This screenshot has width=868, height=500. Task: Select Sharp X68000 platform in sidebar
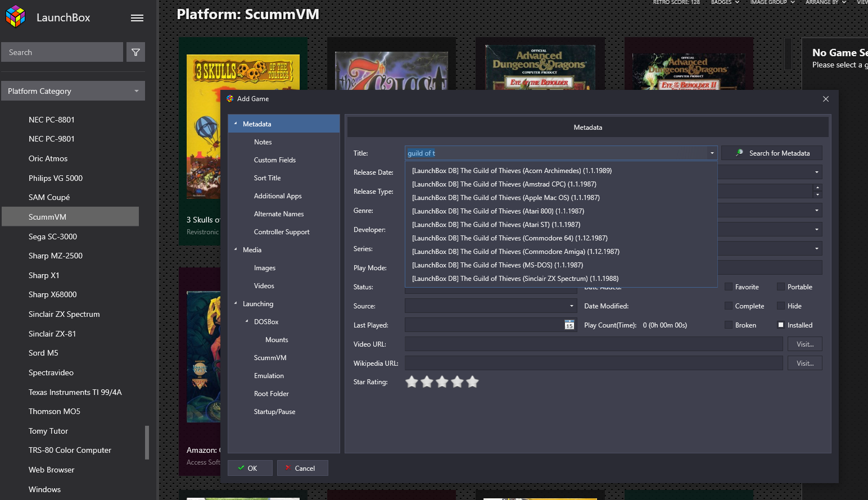(x=52, y=294)
